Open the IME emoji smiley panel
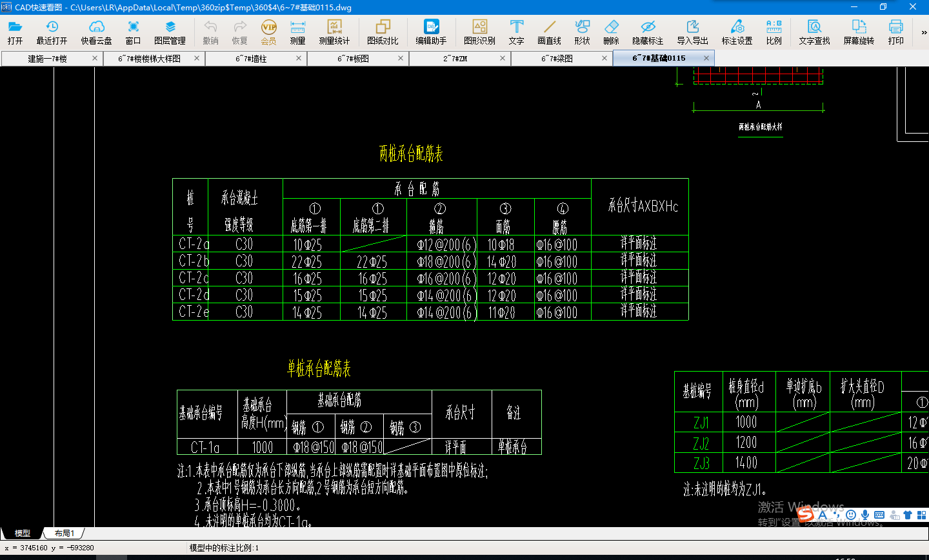The image size is (929, 560). click(851, 515)
